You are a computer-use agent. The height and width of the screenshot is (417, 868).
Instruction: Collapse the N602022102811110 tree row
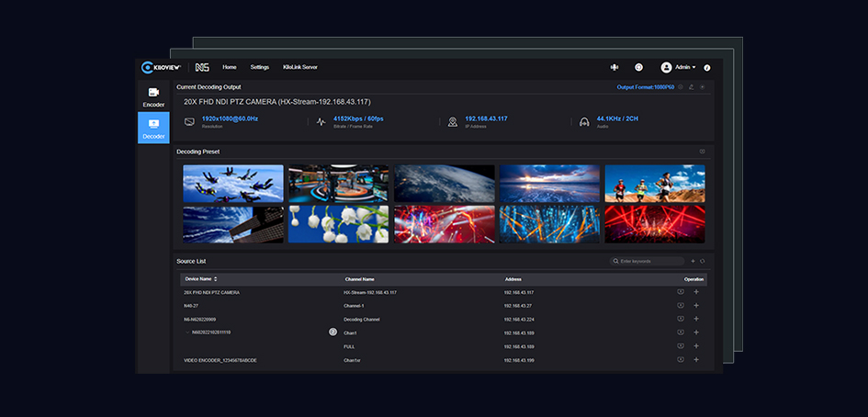[187, 332]
